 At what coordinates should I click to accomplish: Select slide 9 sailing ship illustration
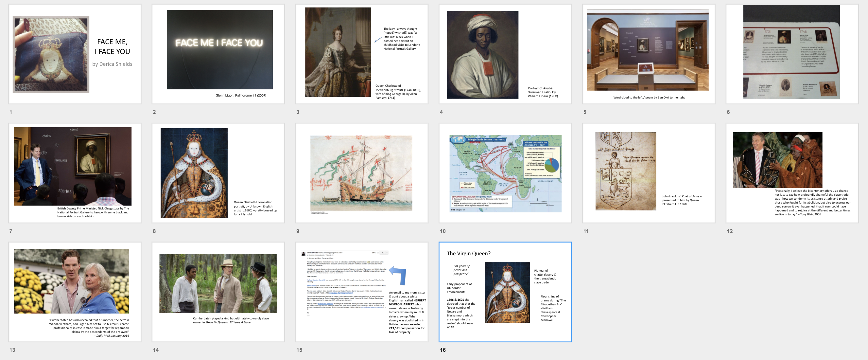[361, 172]
